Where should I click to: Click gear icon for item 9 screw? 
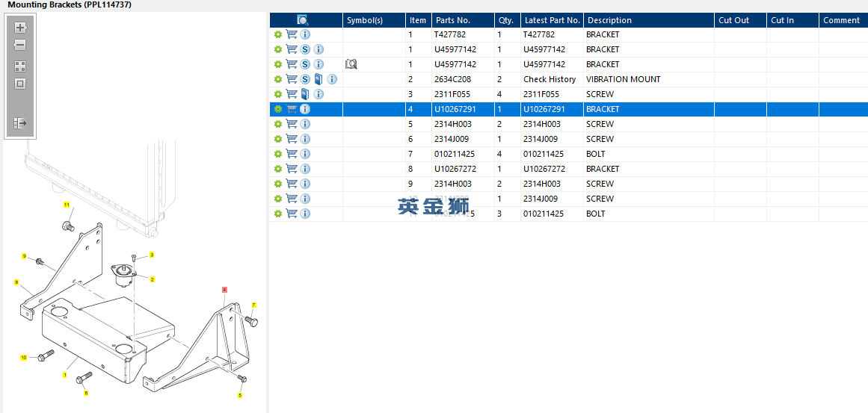tap(278, 184)
